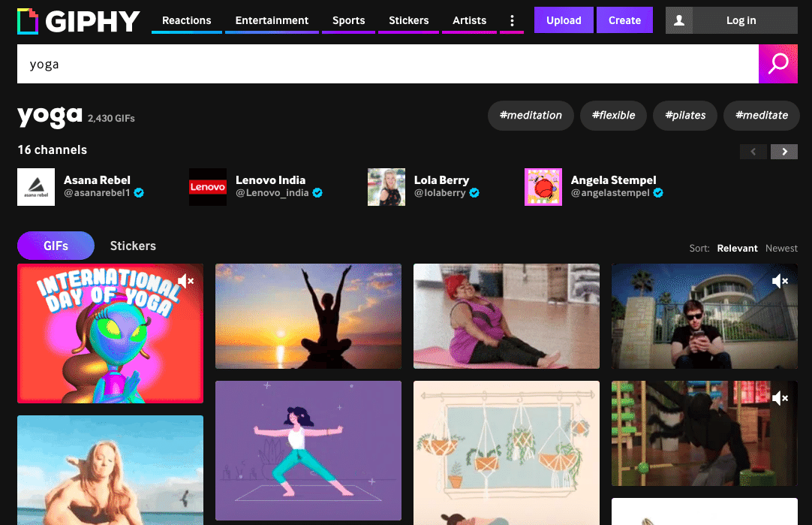This screenshot has height=525, width=812.
Task: Click the Angela Stempel channel name
Action: pos(613,180)
